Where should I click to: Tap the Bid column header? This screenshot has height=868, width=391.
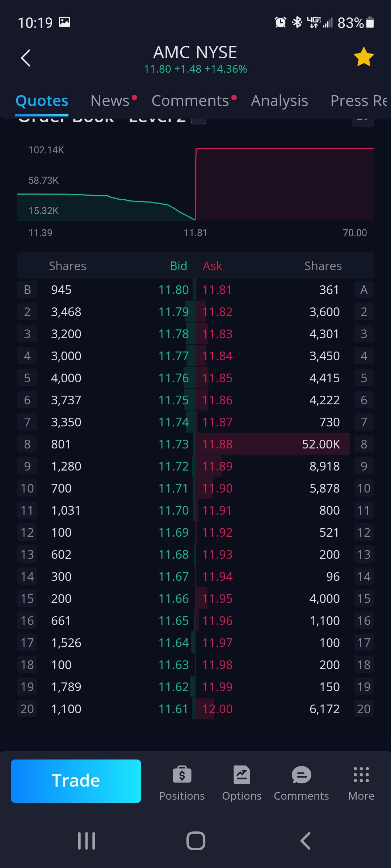pos(178,266)
